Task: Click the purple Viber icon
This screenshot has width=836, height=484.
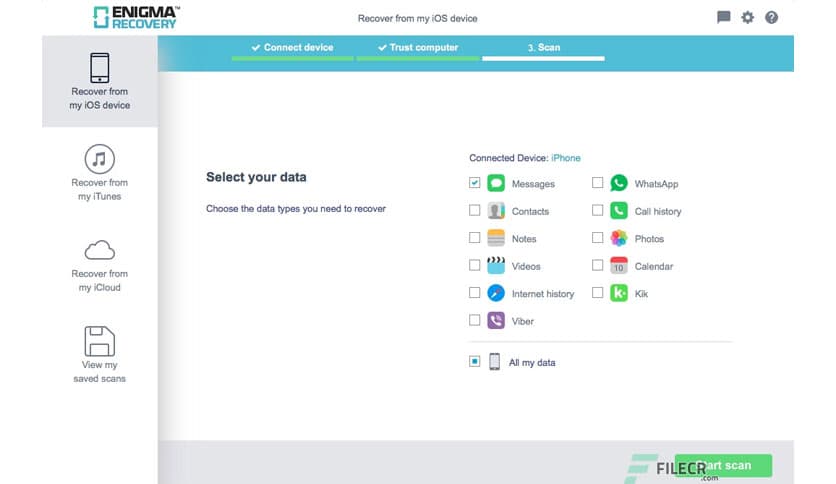Action: click(x=496, y=320)
